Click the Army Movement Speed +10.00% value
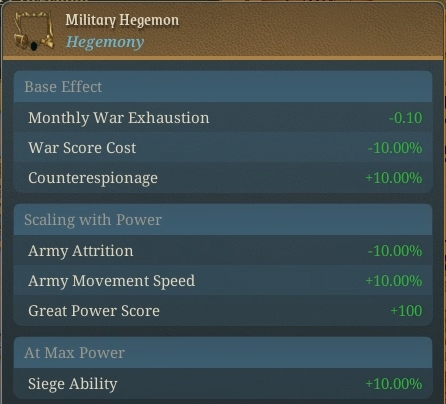Viewport: 446px width, 404px height. coord(394,281)
